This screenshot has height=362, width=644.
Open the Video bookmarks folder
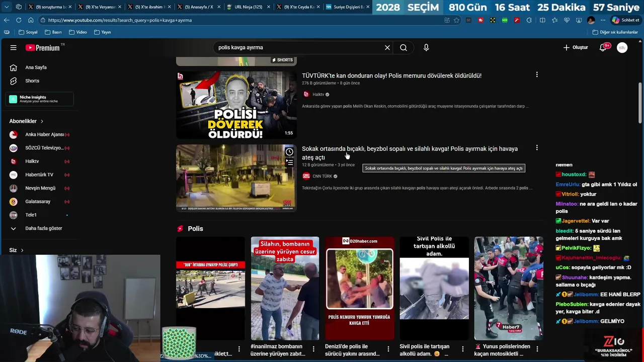[78, 32]
